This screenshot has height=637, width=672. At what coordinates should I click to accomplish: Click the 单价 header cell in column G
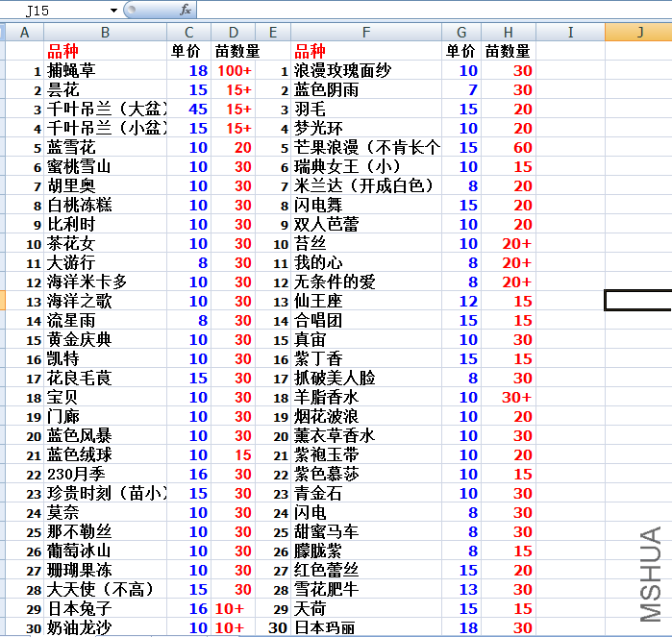461,51
